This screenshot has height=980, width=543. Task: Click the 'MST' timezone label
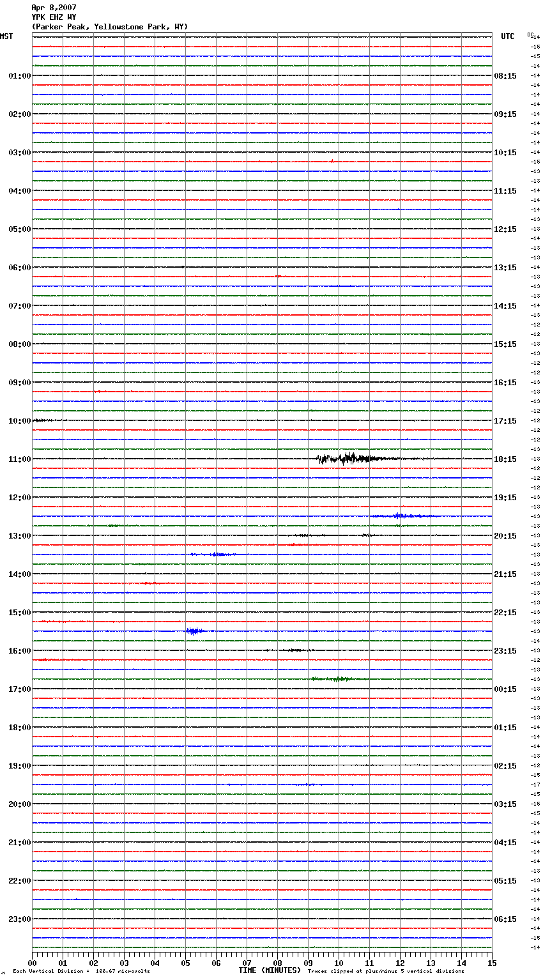[6, 36]
